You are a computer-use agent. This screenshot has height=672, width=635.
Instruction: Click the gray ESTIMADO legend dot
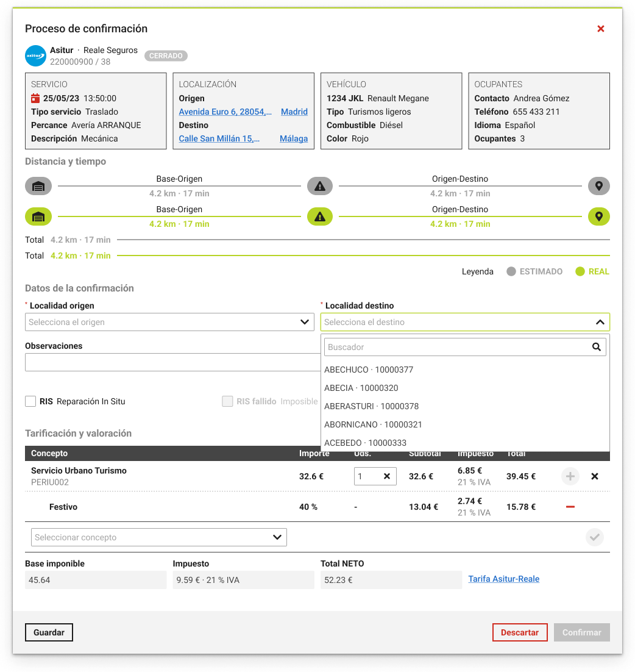(511, 271)
